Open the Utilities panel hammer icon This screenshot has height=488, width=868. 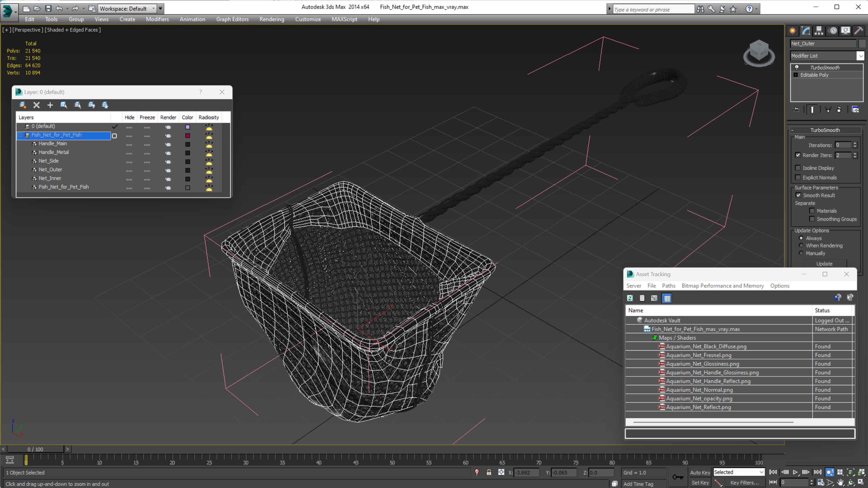pyautogui.click(x=859, y=31)
